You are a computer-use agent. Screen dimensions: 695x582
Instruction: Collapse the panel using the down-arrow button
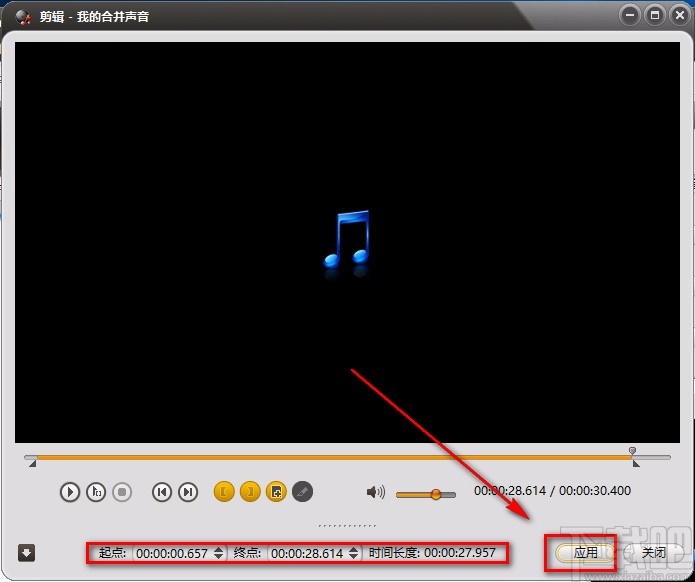26,553
